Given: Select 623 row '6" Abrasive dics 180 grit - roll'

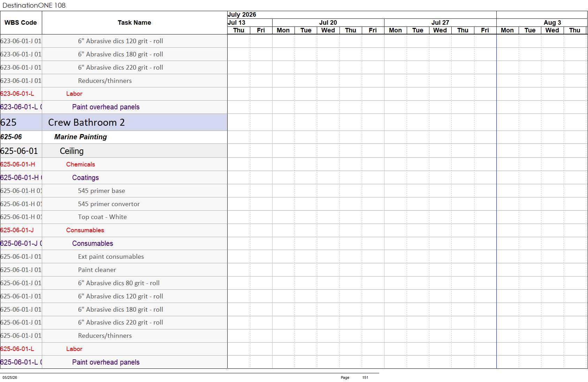Looking at the screenshot, I should (121, 54).
